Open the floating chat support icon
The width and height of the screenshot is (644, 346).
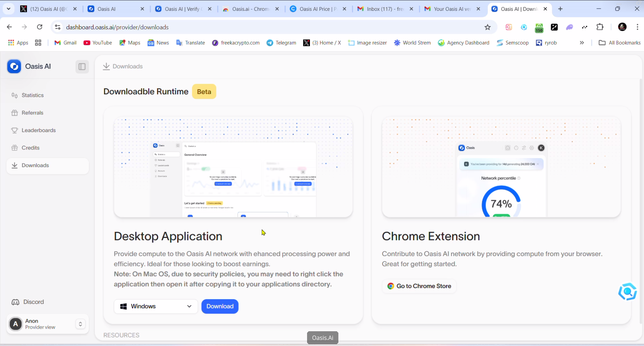pos(627,292)
